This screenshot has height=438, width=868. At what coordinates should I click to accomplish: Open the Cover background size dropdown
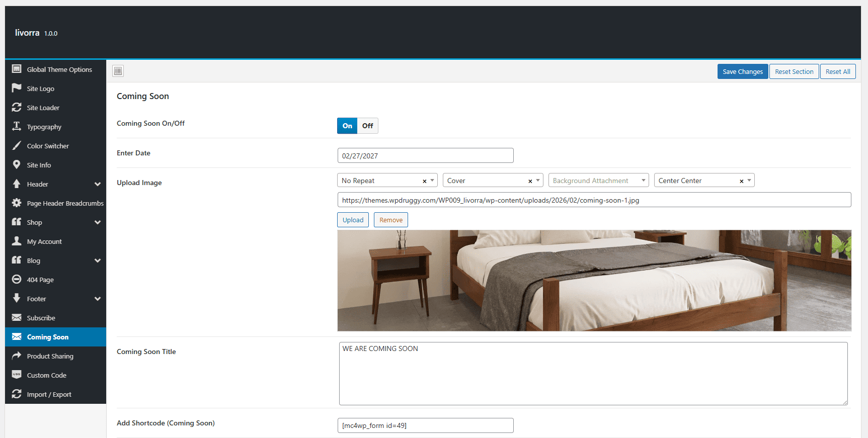pyautogui.click(x=493, y=181)
